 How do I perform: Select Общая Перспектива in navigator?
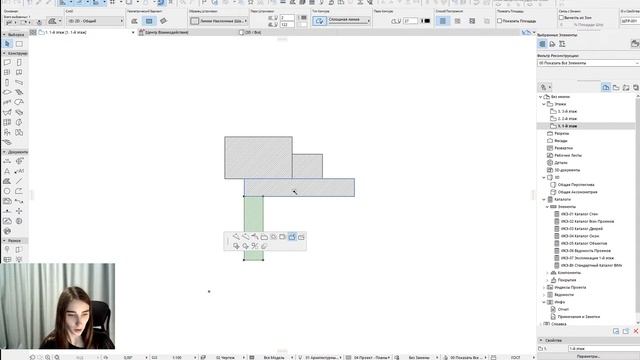(576, 185)
